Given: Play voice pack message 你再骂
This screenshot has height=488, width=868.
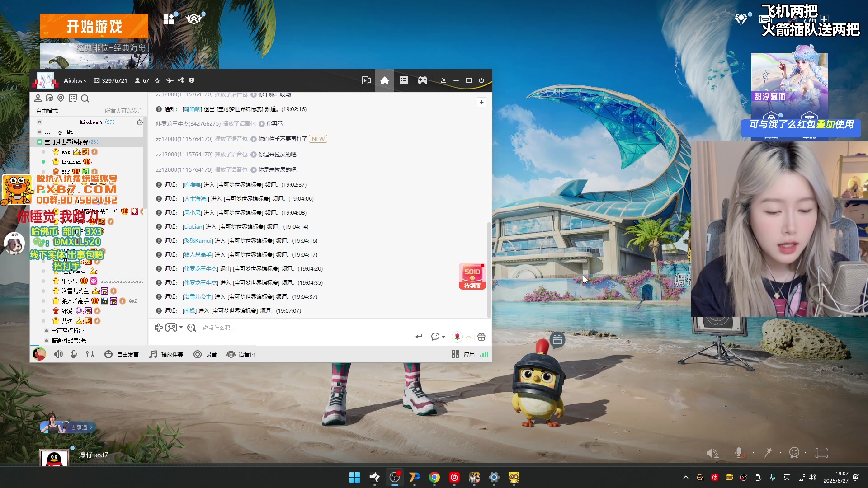Looking at the screenshot, I should pyautogui.click(x=262, y=124).
